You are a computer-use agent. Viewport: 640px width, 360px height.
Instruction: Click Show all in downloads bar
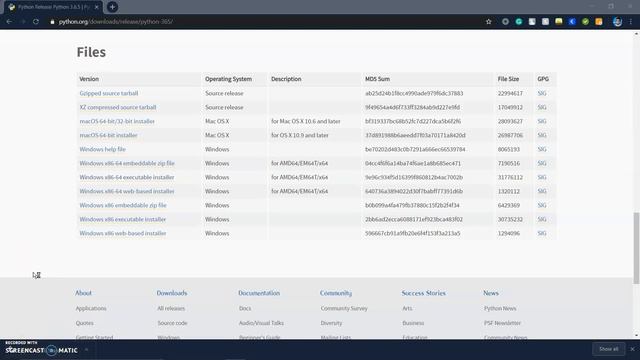pyautogui.click(x=609, y=349)
